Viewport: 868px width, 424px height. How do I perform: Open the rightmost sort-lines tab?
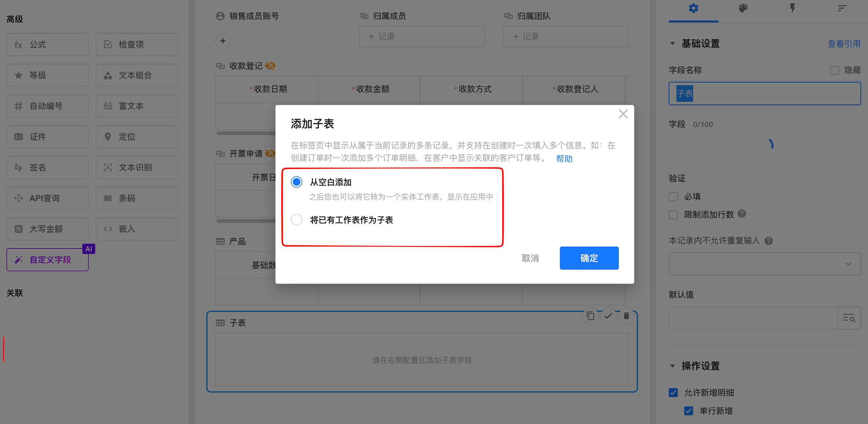tap(842, 8)
